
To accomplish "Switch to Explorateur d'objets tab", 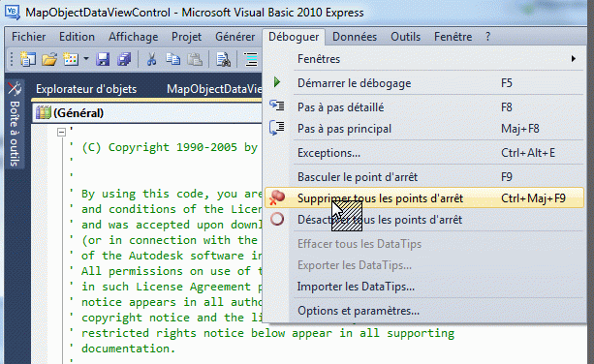I will coord(86,89).
